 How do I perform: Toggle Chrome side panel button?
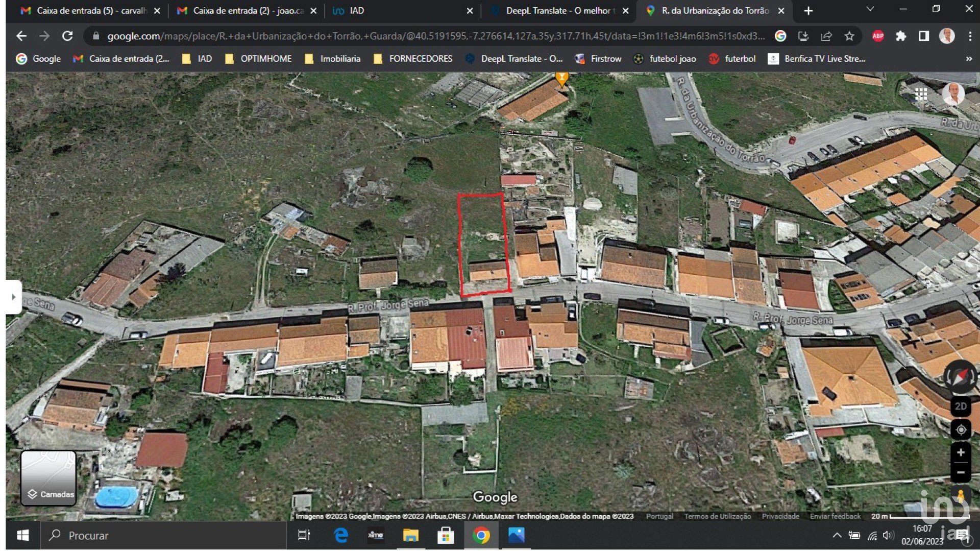point(923,36)
